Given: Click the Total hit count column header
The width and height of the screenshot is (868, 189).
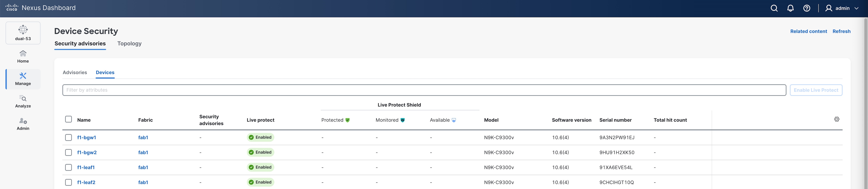Looking at the screenshot, I should coord(670,120).
